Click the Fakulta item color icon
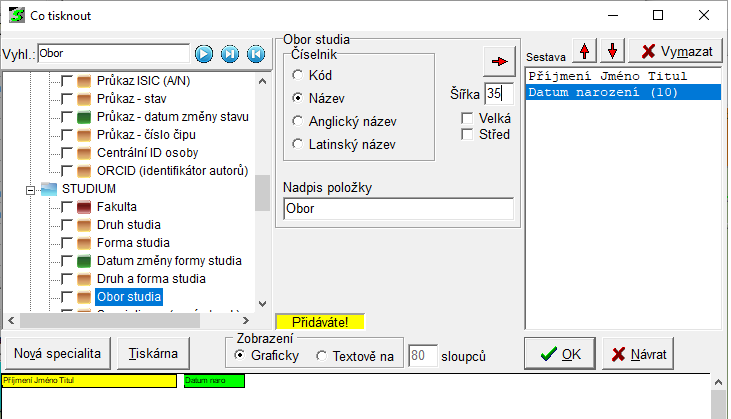The width and height of the screenshot is (731, 419). click(85, 207)
